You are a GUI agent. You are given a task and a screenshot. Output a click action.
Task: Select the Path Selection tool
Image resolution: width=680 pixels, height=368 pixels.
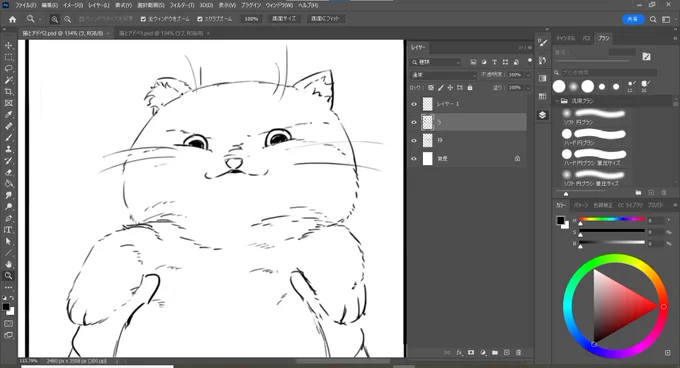click(8, 241)
